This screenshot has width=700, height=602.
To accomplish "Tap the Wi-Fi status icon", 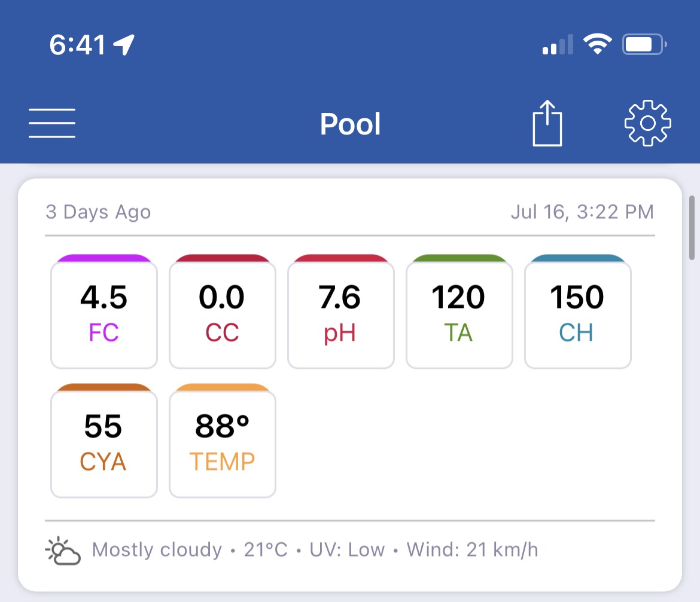I will point(597,44).
